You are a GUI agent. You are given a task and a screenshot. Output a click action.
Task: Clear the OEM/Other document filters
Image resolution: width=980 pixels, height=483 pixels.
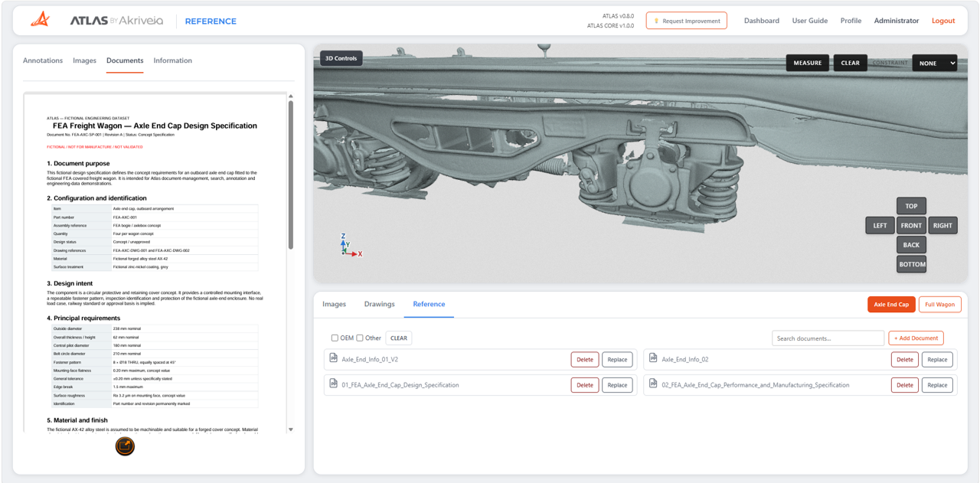[x=399, y=338]
